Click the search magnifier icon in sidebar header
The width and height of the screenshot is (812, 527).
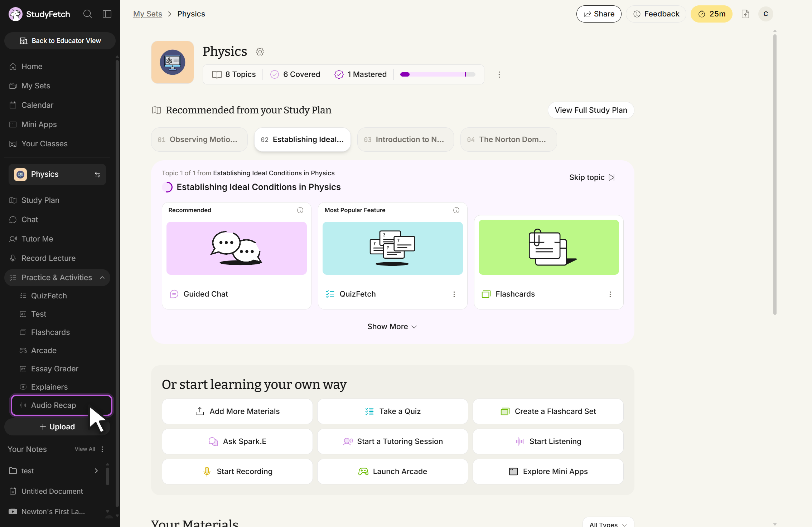pyautogui.click(x=88, y=14)
